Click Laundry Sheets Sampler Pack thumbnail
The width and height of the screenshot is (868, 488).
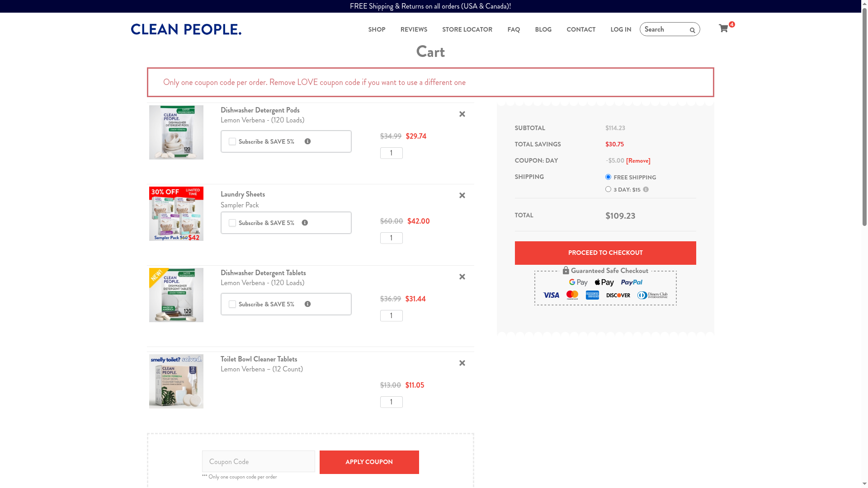pyautogui.click(x=176, y=214)
